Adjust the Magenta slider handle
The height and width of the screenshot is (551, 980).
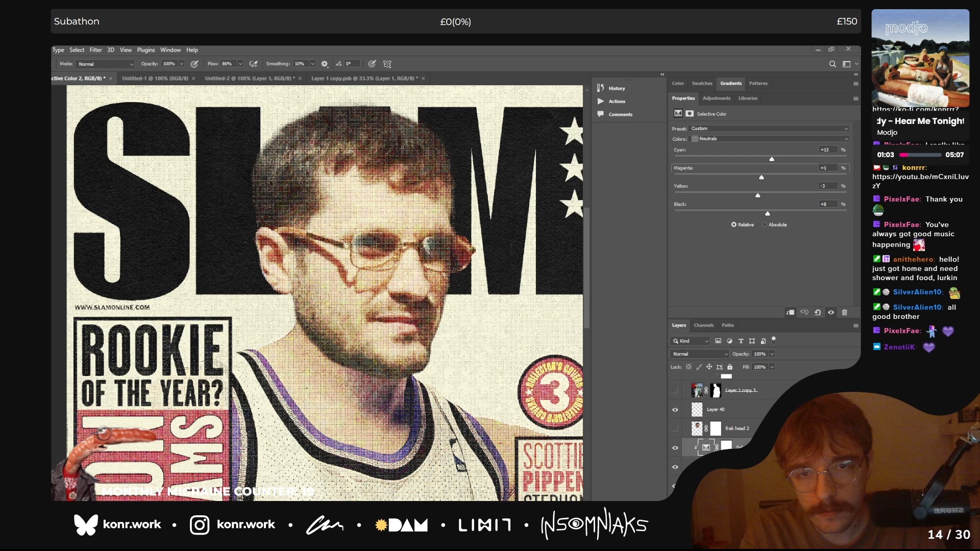coord(762,178)
